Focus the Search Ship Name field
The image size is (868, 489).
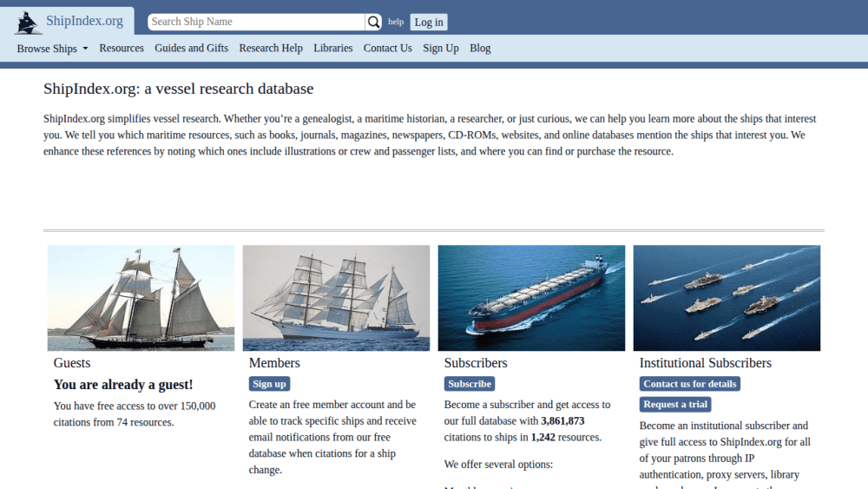coord(256,23)
